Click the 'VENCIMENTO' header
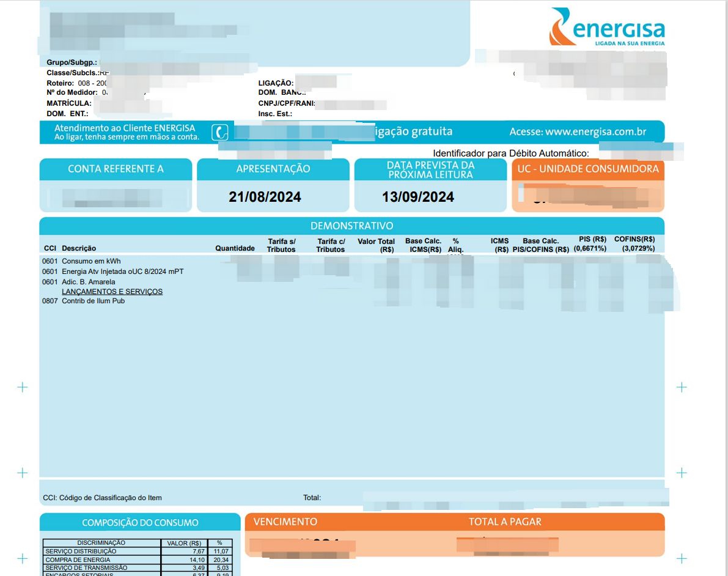Screen dimensions: 728x576 (x=285, y=522)
